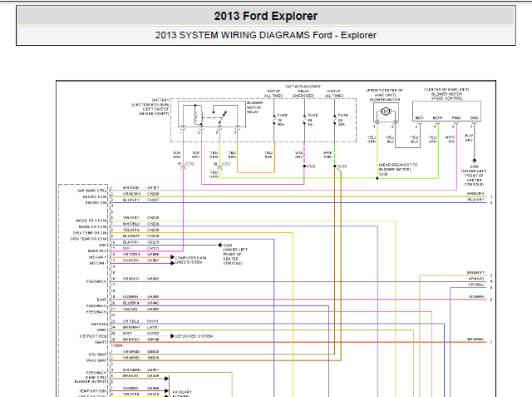Click the VBATT pin label
Screen dimensions: 532x397
[x=101, y=342]
